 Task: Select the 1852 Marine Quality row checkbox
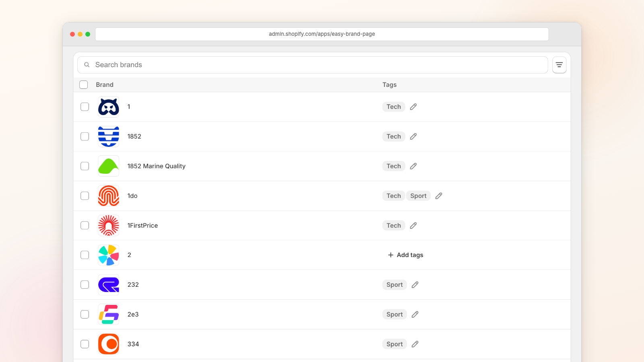[x=85, y=166]
